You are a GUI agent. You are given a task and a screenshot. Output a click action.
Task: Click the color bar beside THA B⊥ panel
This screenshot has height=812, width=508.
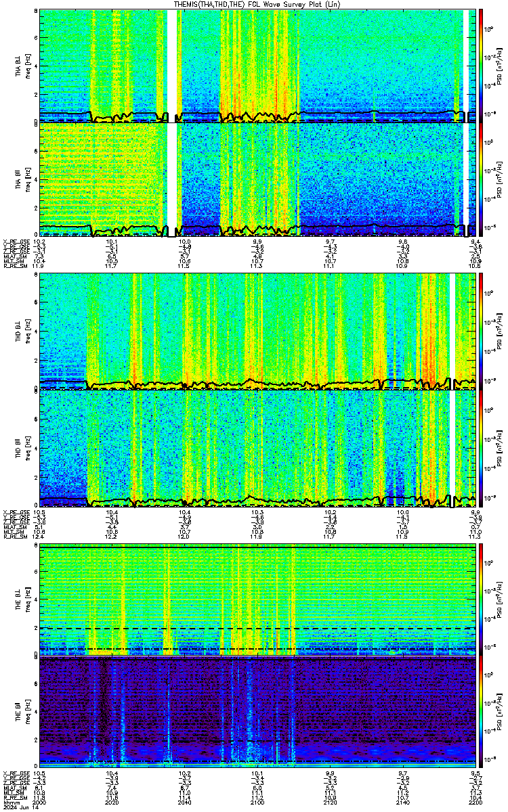click(481, 65)
